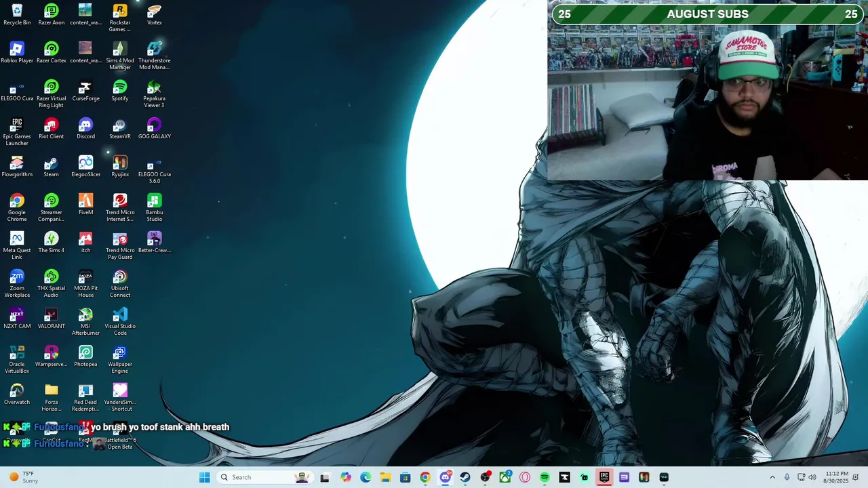Select the Ryujinx desktop icon

coord(120,166)
